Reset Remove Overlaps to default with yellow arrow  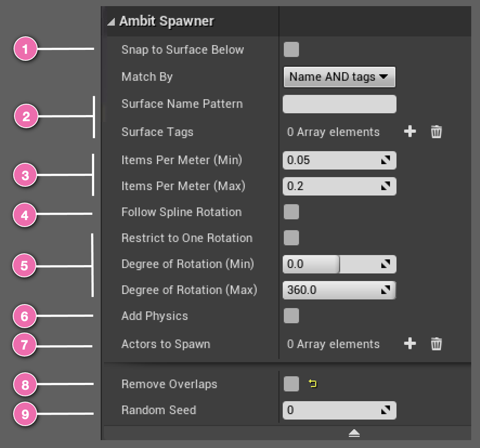(x=313, y=384)
